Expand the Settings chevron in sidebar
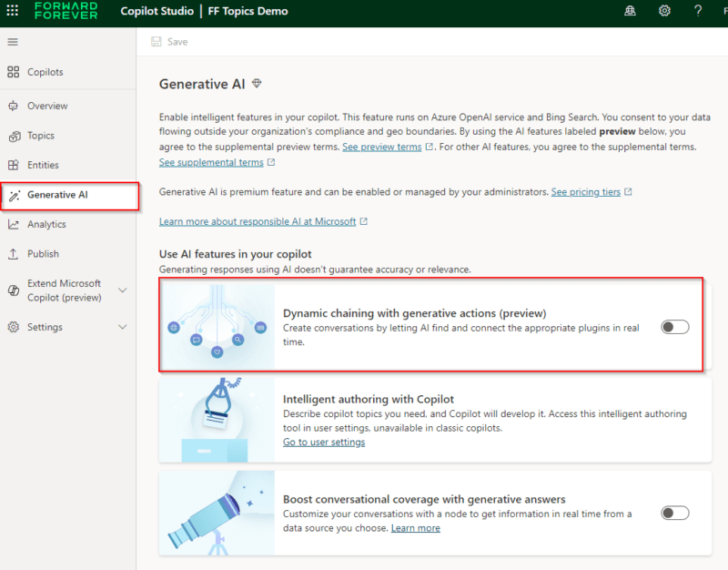The image size is (728, 570). pos(123,327)
